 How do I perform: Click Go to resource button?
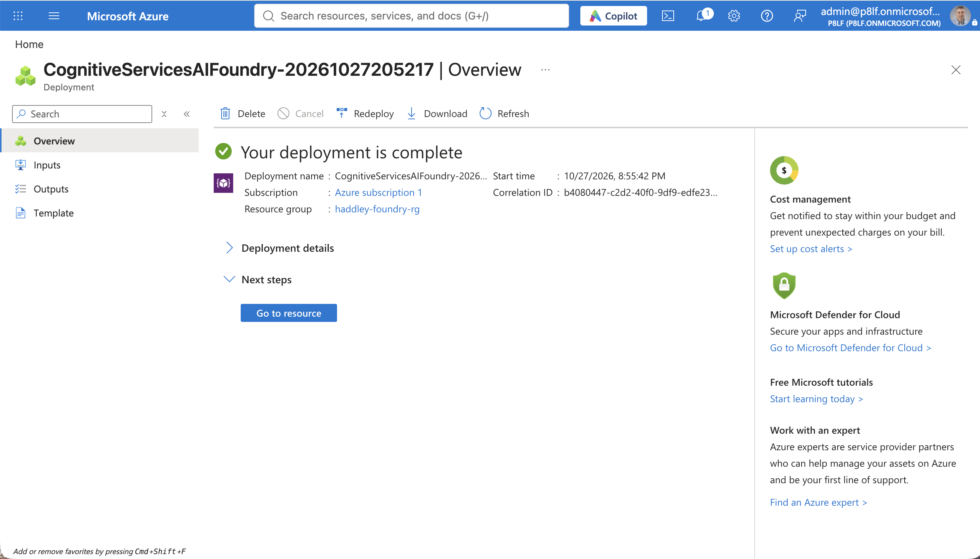click(289, 313)
